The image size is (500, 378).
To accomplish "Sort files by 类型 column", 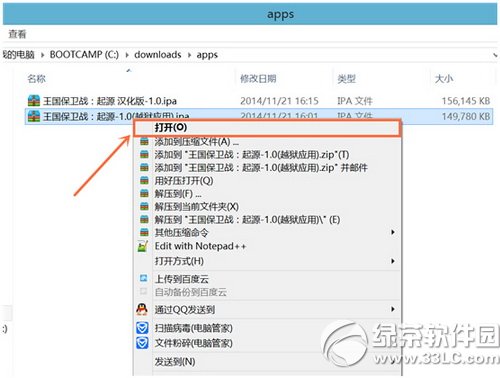I will click(x=346, y=79).
